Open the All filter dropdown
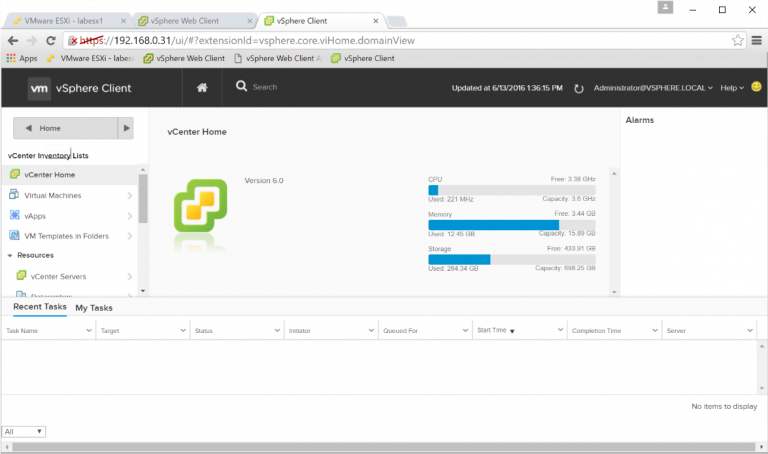 click(24, 431)
